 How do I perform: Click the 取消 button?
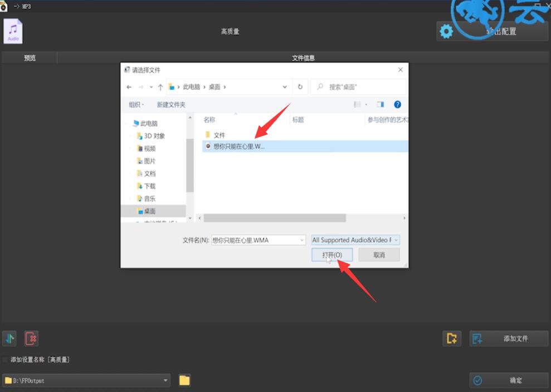pos(379,255)
